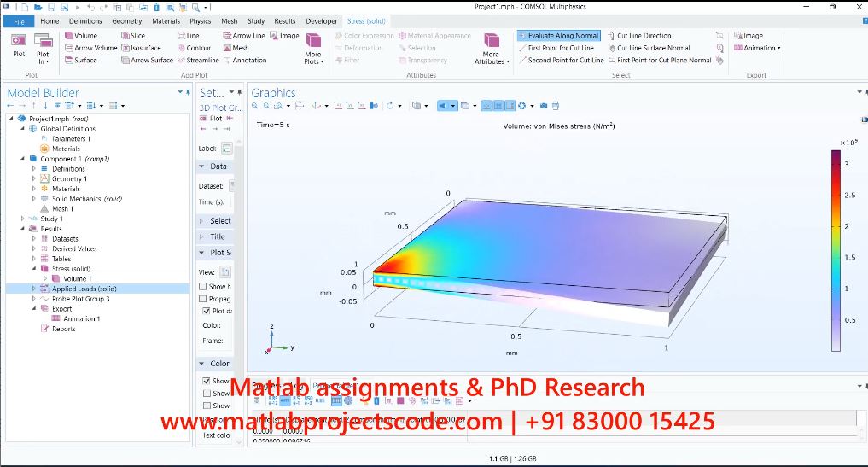Switch to YZ view in Graphics
Image resolution: width=868 pixels, height=467 pixels.
[350, 106]
